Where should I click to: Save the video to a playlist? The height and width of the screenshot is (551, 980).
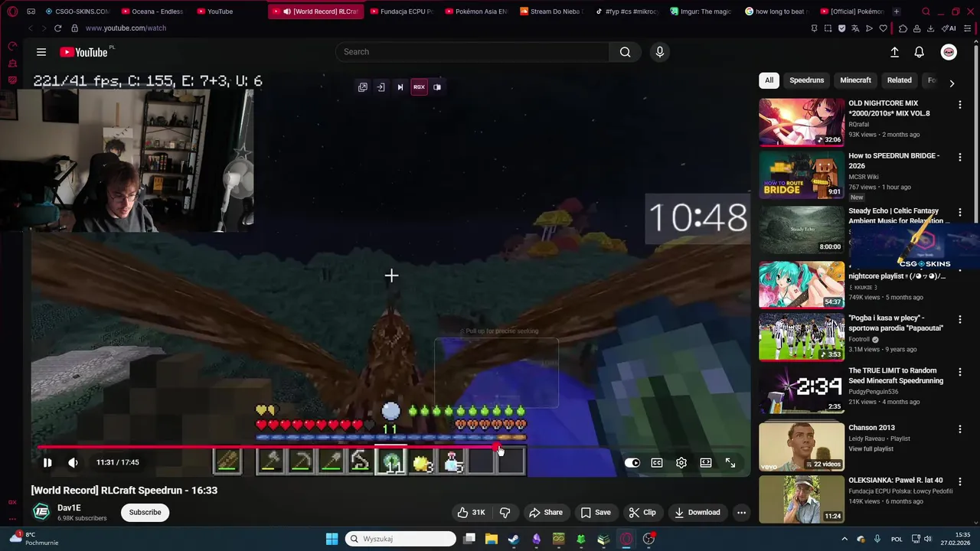(x=595, y=512)
